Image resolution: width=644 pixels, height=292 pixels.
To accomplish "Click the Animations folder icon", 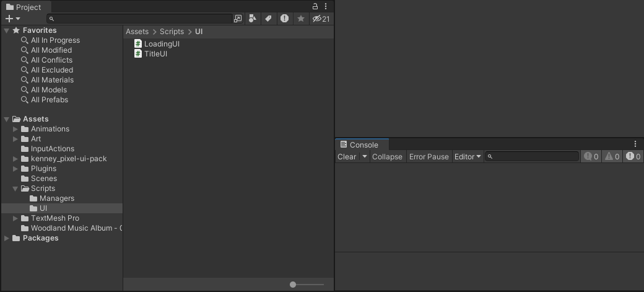I will 25,129.
